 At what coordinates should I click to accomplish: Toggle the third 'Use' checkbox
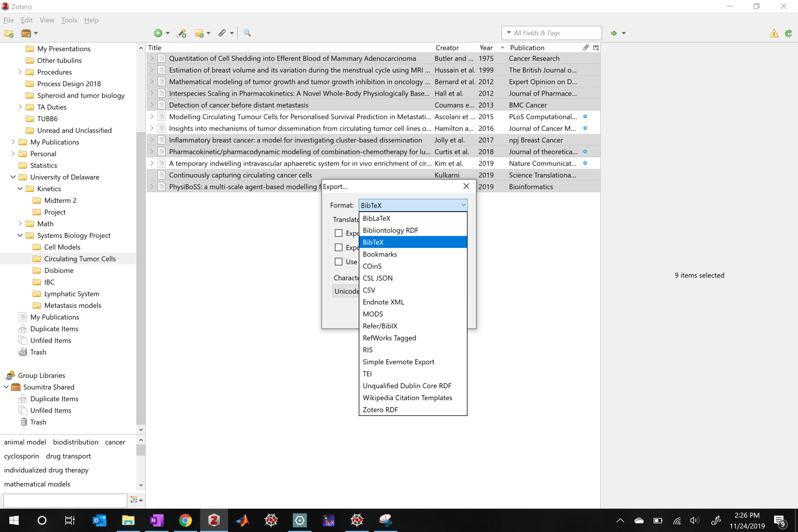[339, 262]
